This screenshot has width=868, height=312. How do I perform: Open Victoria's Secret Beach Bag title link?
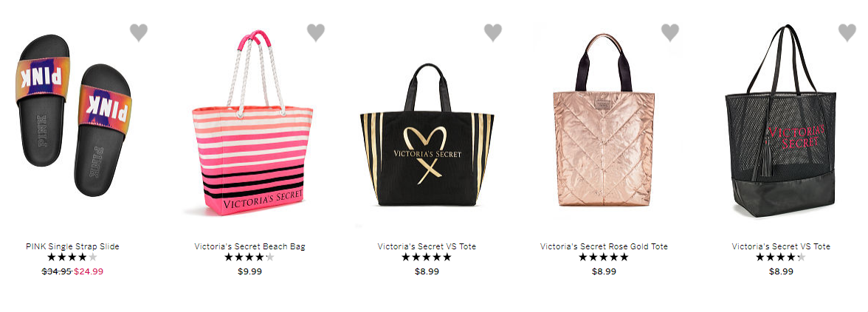click(249, 246)
